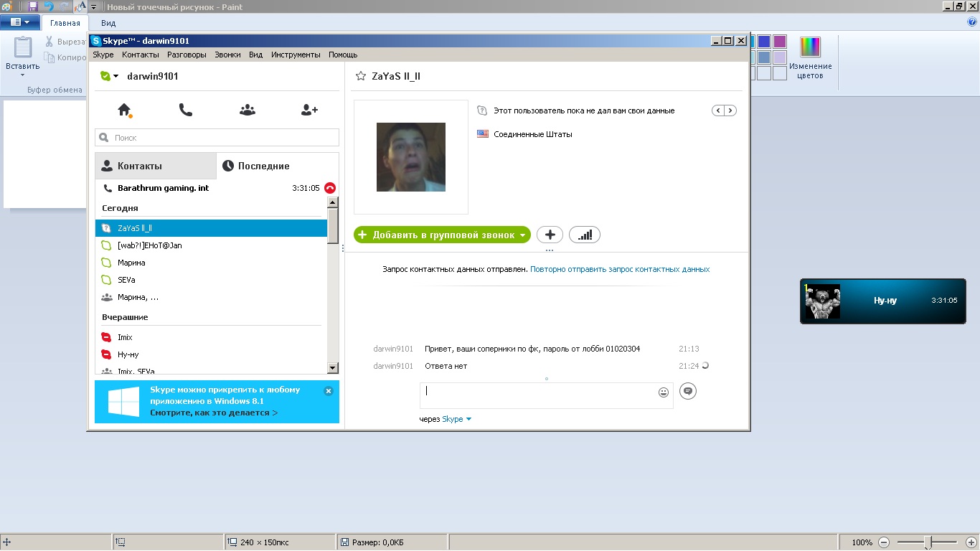
Task: Select the Главная ribbon tab in Paint
Action: pos(65,23)
